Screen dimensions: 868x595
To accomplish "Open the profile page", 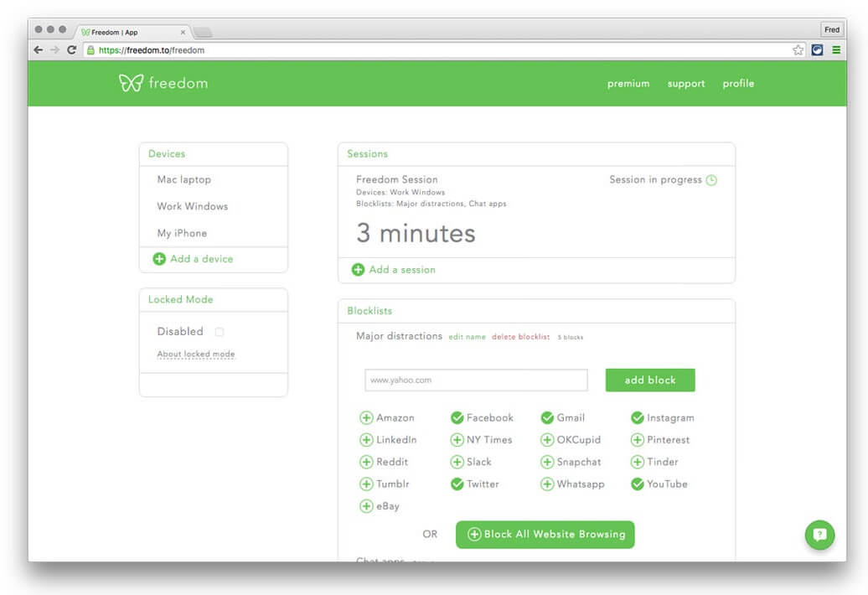I will coord(738,84).
